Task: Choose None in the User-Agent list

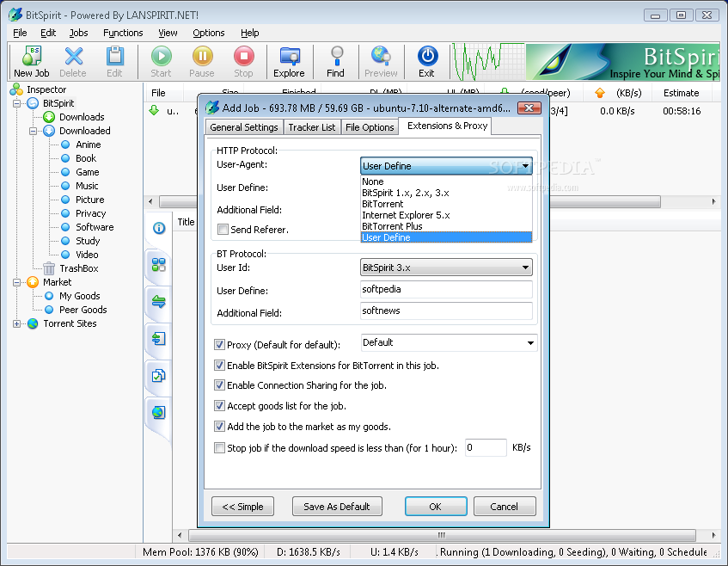Action: click(x=446, y=181)
